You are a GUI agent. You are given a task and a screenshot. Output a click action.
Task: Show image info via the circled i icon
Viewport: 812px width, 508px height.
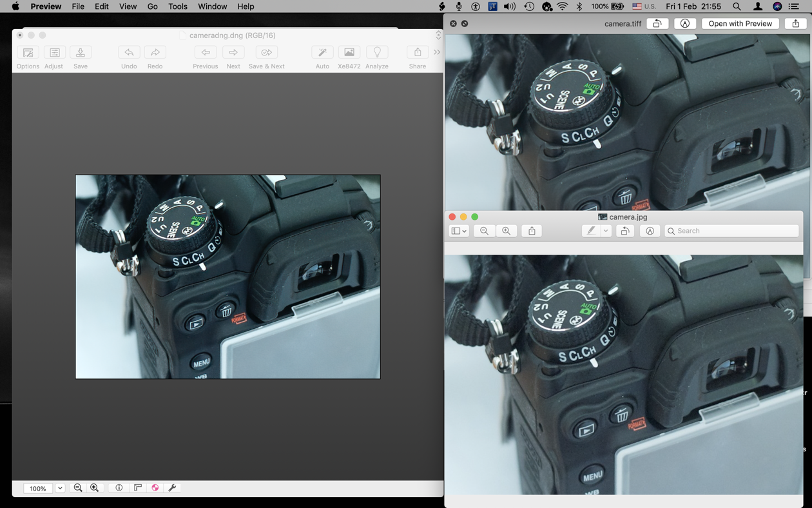(119, 488)
